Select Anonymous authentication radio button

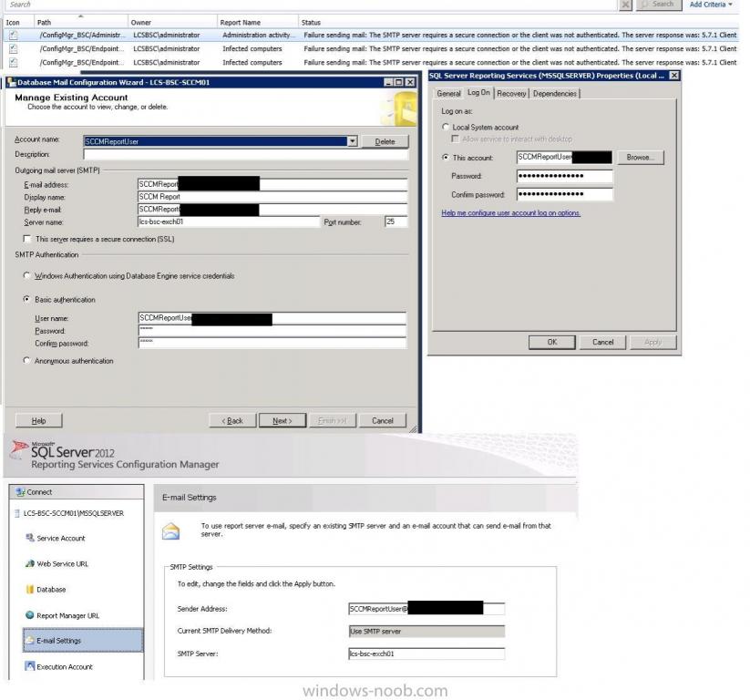coord(26,360)
